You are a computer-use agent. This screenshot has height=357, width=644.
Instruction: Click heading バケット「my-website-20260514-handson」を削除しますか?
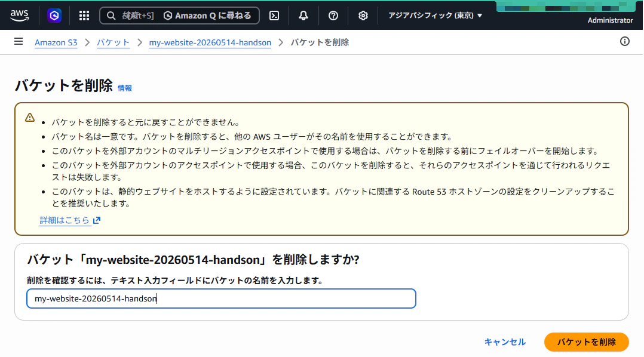pyautogui.click(x=193, y=259)
